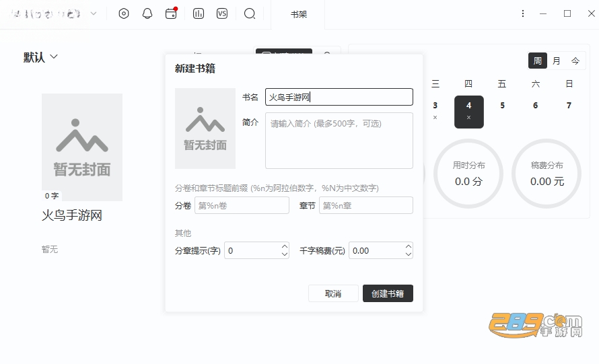This screenshot has height=364, width=599.
Task: Open the search magnifier in toolbar
Action: [250, 13]
